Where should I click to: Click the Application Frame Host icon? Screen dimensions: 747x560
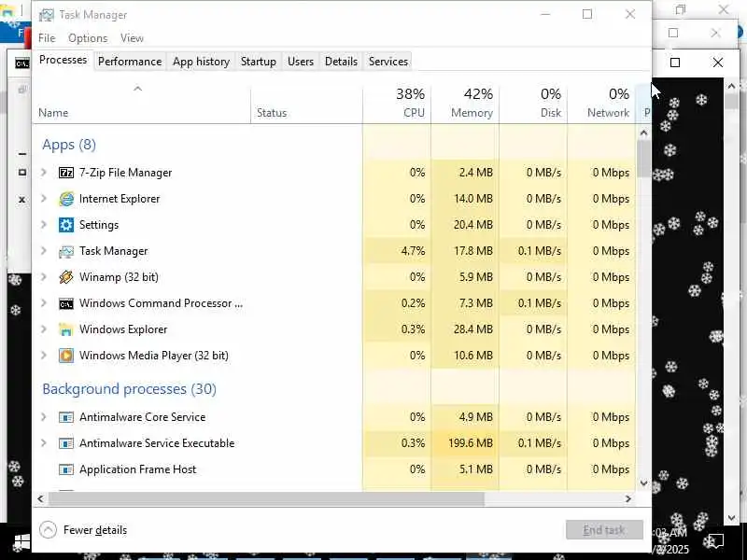click(x=66, y=469)
